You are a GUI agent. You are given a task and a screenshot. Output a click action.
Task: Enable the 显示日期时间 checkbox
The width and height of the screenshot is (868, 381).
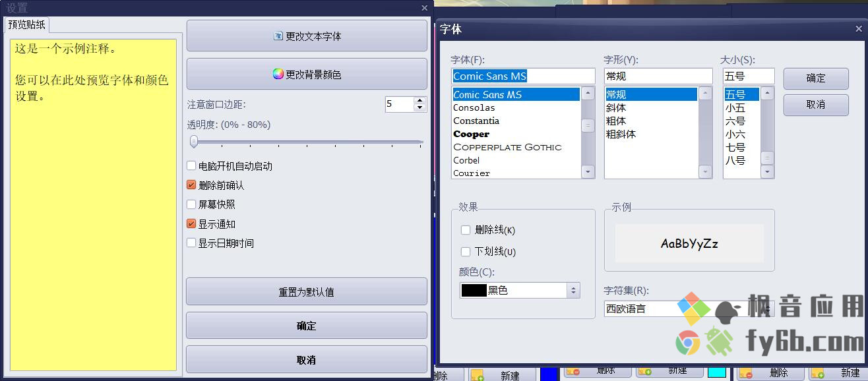191,243
